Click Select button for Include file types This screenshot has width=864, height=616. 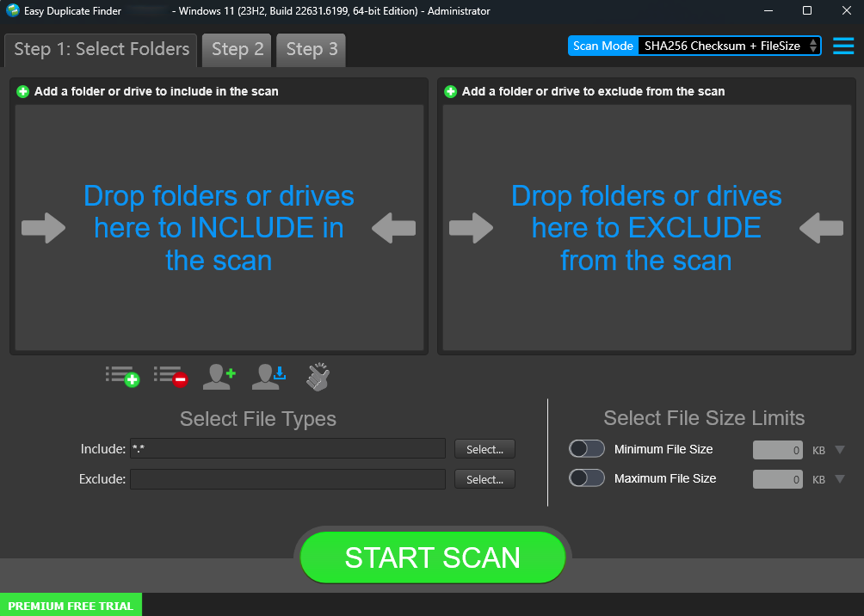click(484, 449)
